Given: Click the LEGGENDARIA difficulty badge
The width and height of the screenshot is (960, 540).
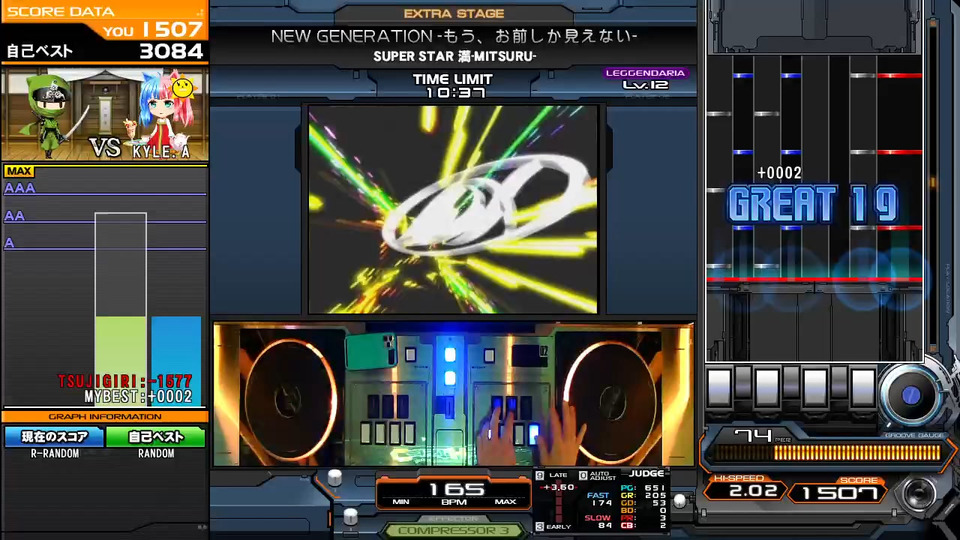Looking at the screenshot, I should [x=645, y=73].
